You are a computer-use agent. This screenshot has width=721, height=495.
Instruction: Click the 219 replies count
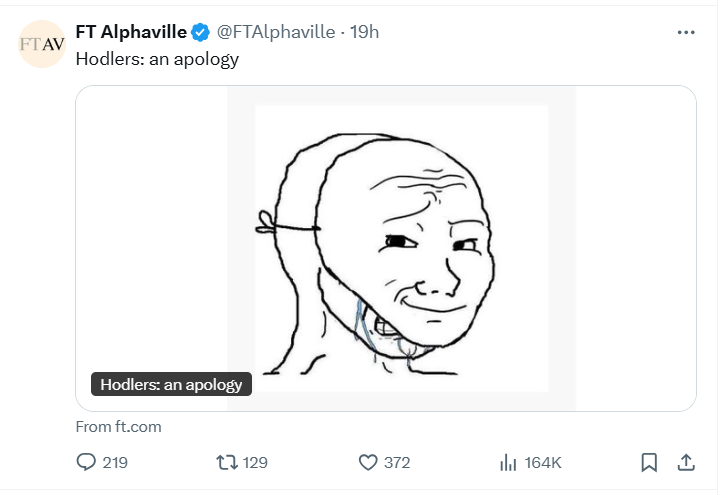(115, 462)
